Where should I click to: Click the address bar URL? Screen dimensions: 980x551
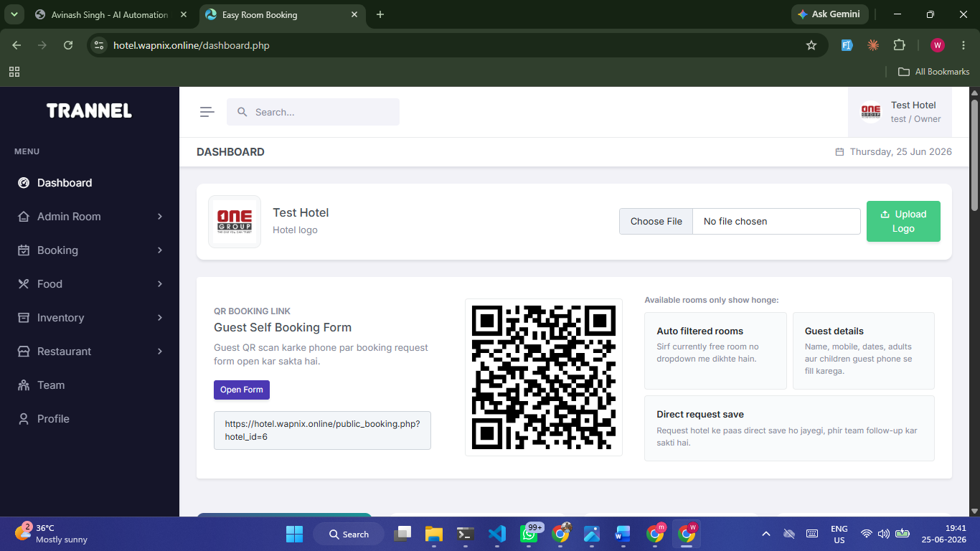pyautogui.click(x=192, y=45)
